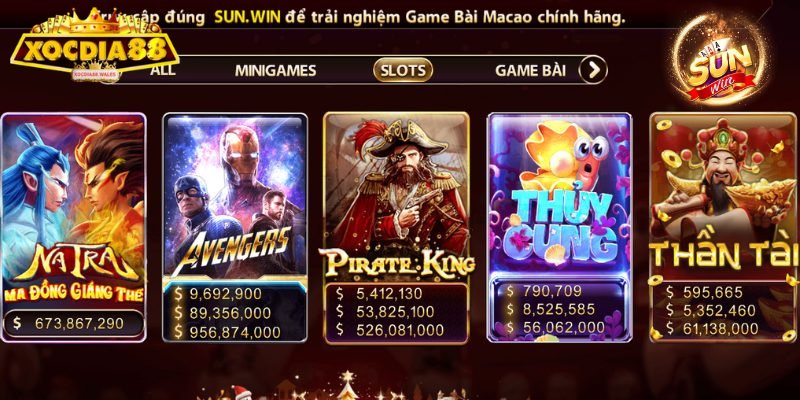The height and width of the screenshot is (400, 800).
Task: Click the Sun Win glowing logo
Action: 720,61
